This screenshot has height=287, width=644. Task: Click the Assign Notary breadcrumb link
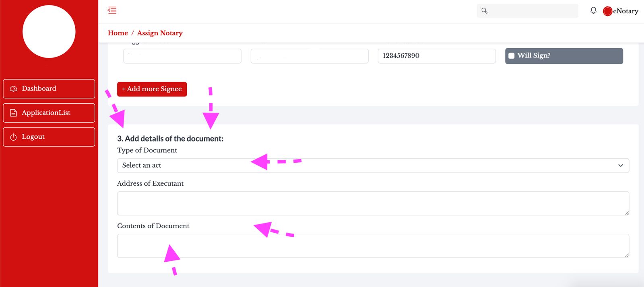pyautogui.click(x=160, y=33)
